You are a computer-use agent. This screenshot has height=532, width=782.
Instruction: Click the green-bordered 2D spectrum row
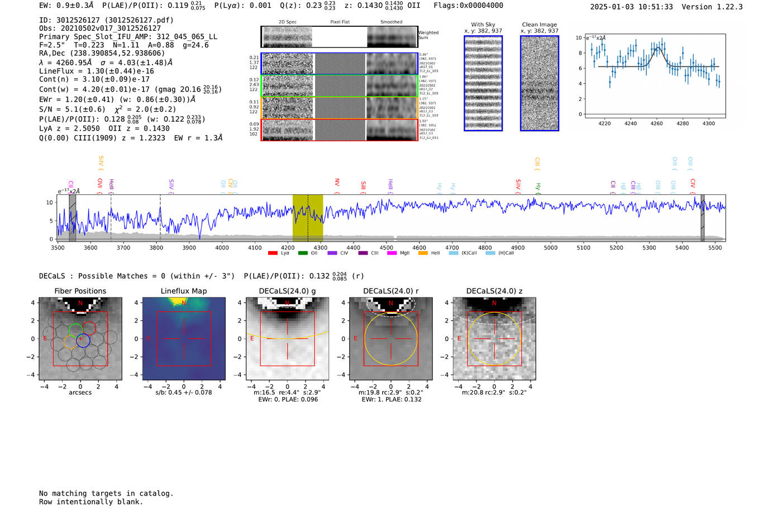[340, 86]
